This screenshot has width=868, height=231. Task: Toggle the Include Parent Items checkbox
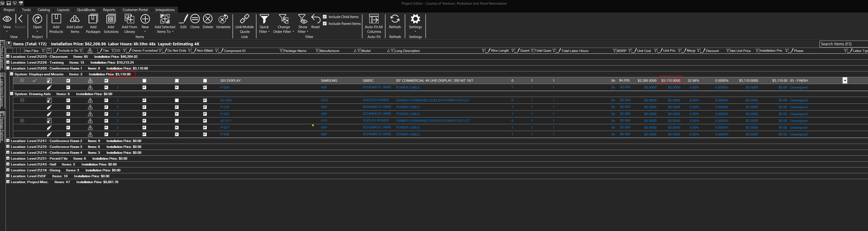[x=325, y=23]
